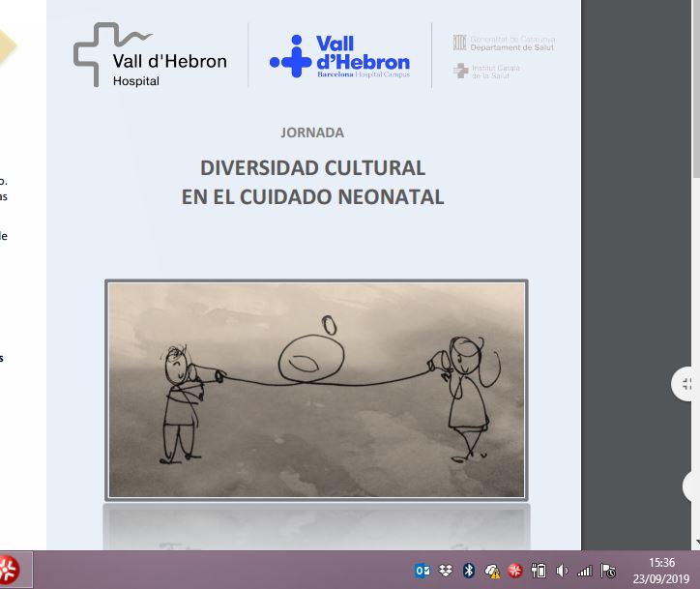
Task: Click the fit-to-page viewer button
Action: click(x=686, y=384)
